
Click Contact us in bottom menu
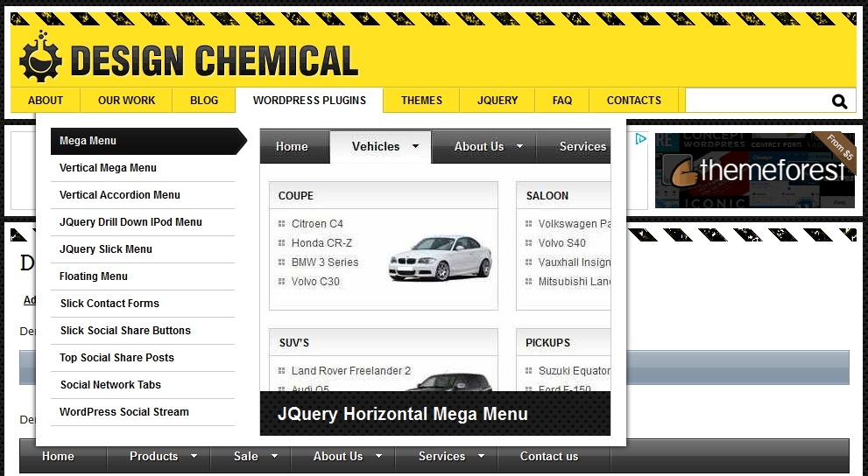(549, 457)
